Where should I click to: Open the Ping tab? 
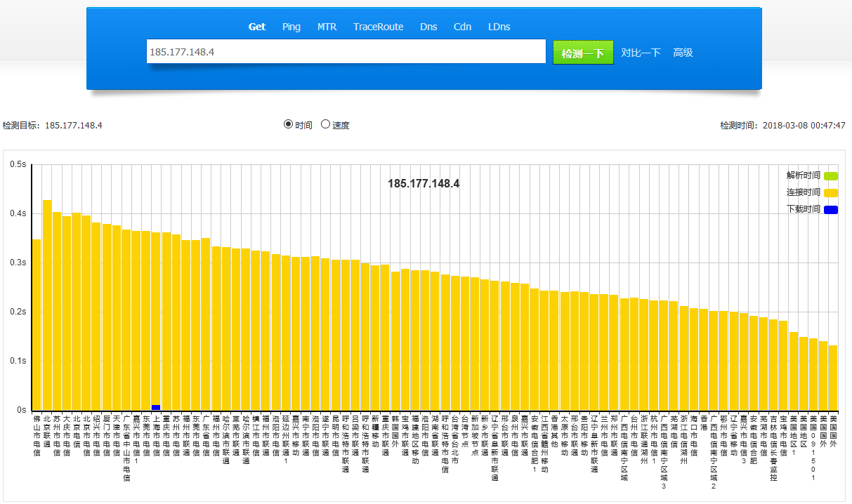pos(291,27)
